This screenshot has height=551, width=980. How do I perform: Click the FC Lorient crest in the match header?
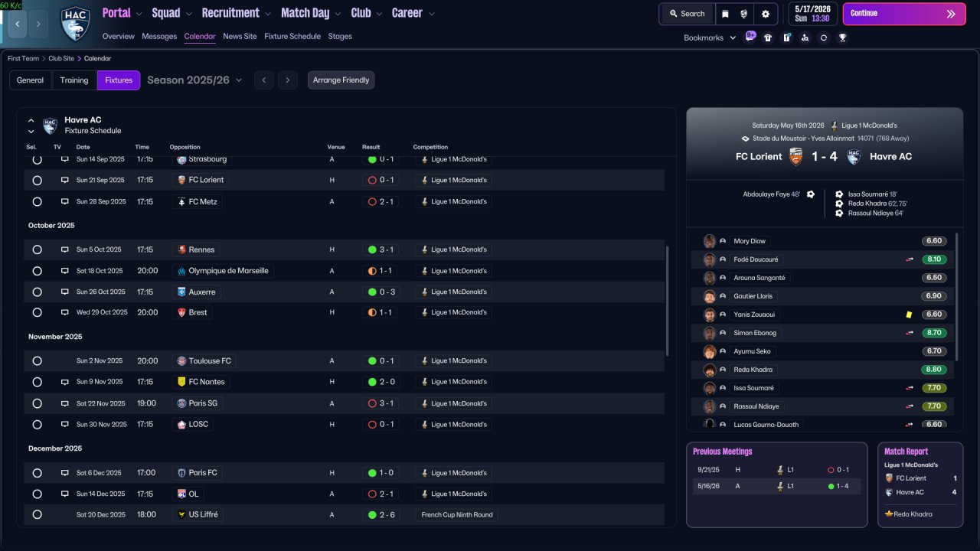click(x=796, y=156)
